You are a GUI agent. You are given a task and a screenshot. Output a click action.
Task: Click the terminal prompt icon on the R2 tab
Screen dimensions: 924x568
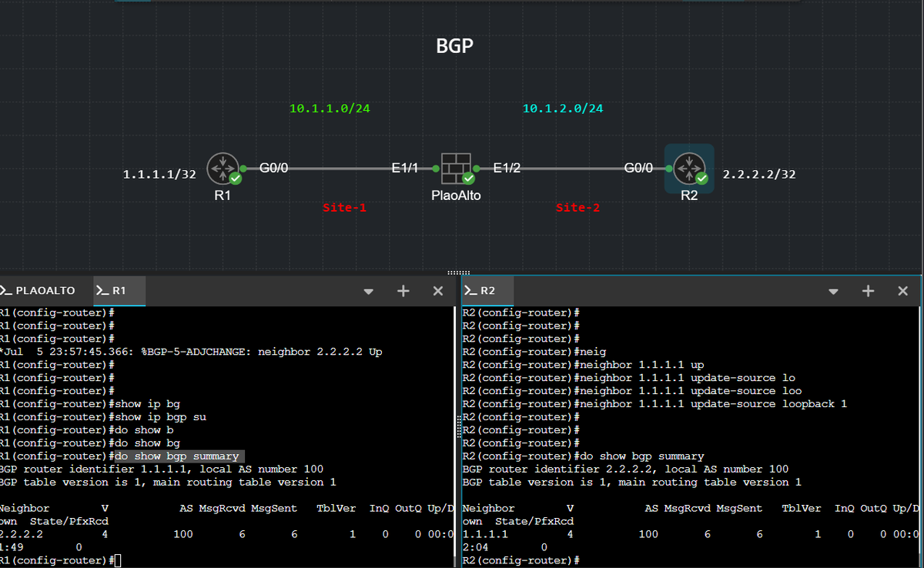coord(471,291)
